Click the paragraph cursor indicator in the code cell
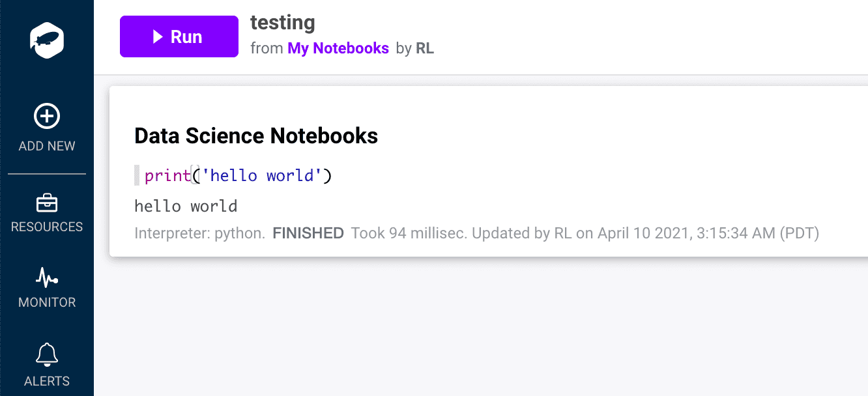The width and height of the screenshot is (868, 396). pyautogui.click(x=137, y=175)
